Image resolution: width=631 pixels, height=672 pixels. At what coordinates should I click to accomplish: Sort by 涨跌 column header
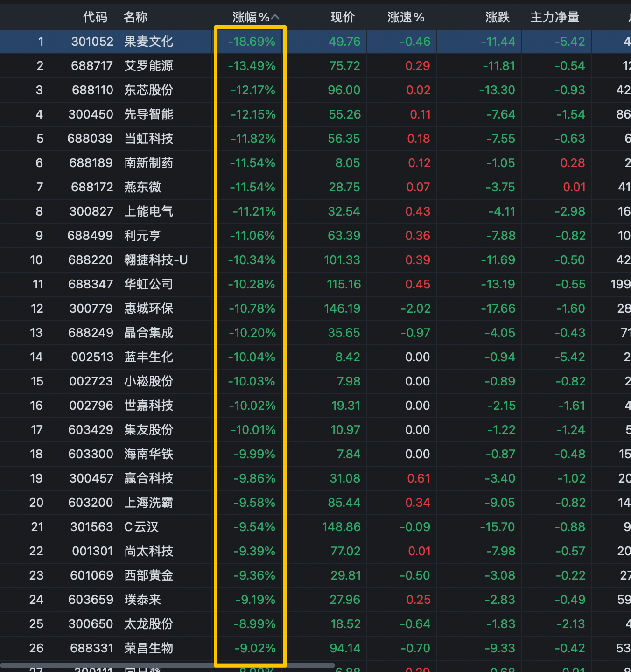pyautogui.click(x=498, y=17)
